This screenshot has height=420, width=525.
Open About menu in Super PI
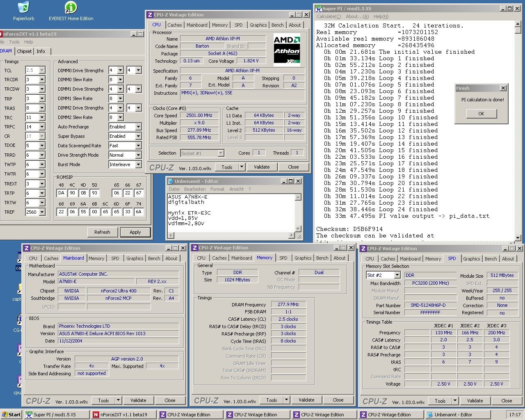[357, 16]
